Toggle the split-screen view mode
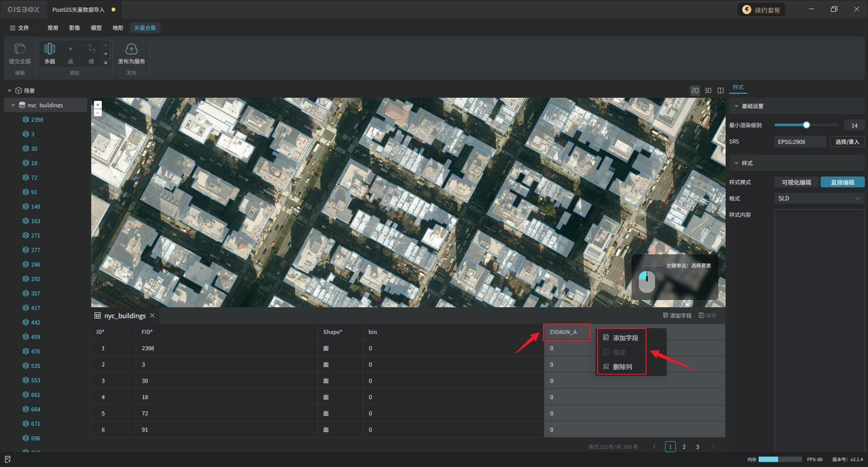This screenshot has width=868, height=467. click(721, 91)
